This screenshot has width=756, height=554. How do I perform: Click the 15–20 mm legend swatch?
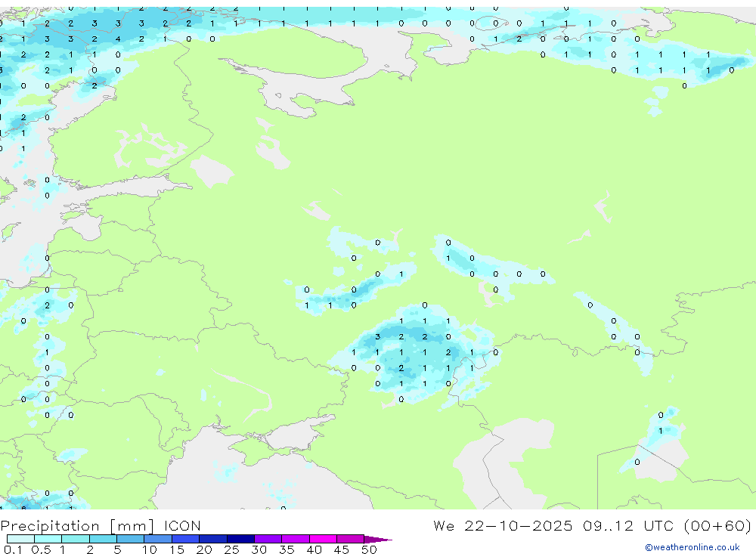(186, 539)
